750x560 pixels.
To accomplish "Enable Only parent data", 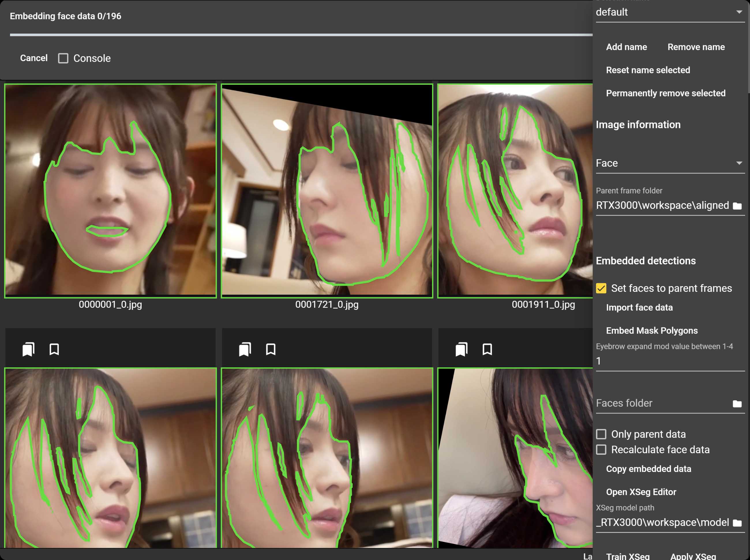I will [x=601, y=434].
